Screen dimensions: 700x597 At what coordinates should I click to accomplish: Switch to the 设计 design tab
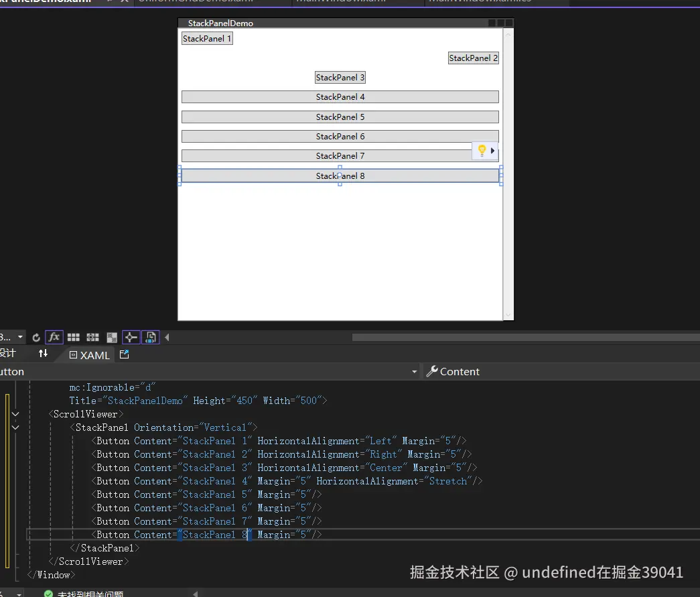[x=8, y=353]
